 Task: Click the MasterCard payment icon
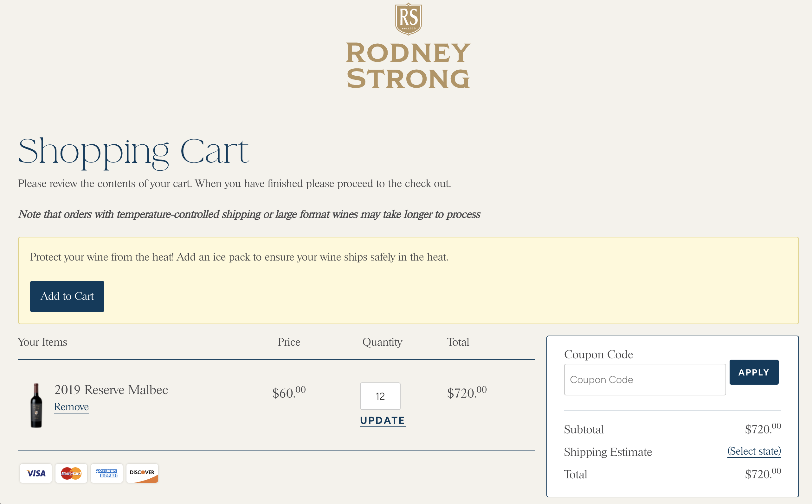71,473
